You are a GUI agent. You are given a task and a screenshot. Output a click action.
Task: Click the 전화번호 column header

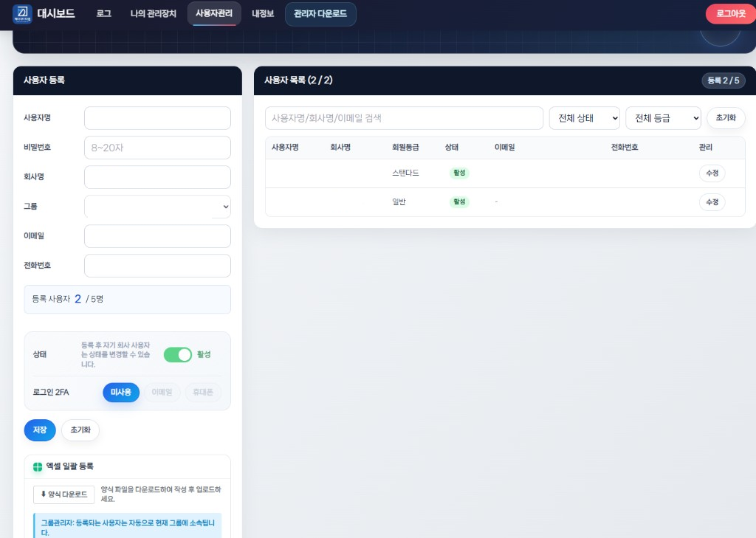click(625, 148)
